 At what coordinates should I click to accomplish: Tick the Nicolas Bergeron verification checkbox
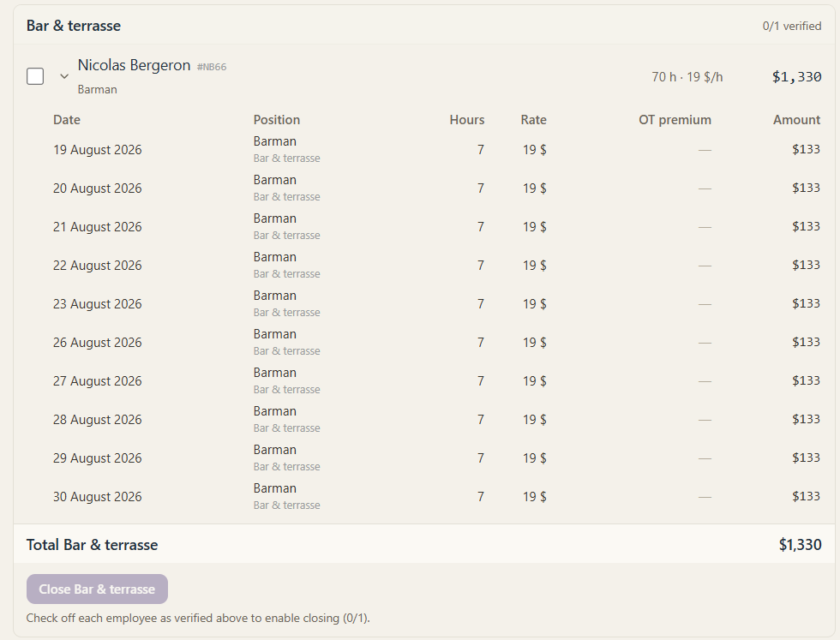pyautogui.click(x=35, y=76)
